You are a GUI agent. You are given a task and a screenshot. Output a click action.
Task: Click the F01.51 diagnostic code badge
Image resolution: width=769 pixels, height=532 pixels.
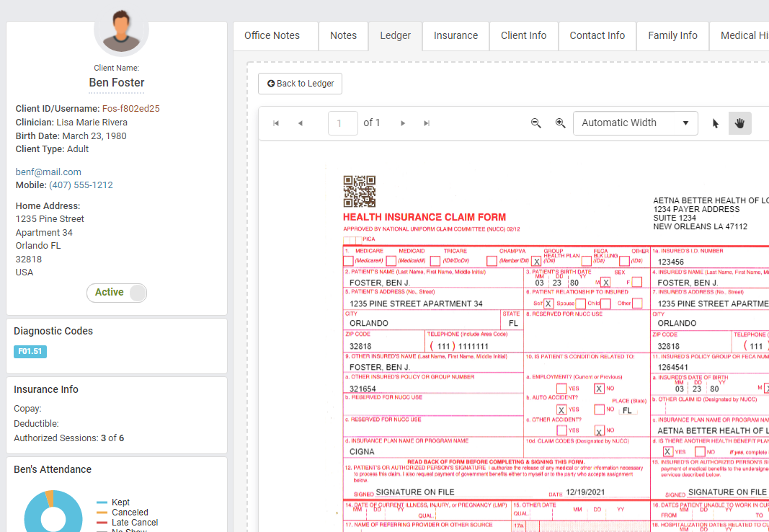pos(30,352)
